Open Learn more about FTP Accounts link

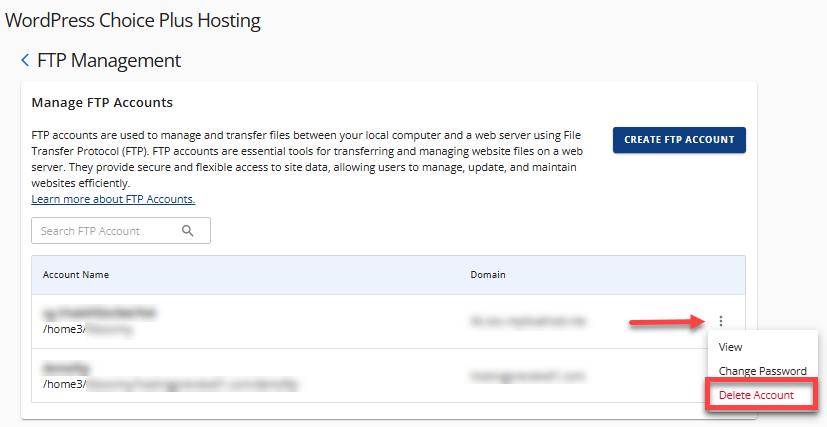113,199
